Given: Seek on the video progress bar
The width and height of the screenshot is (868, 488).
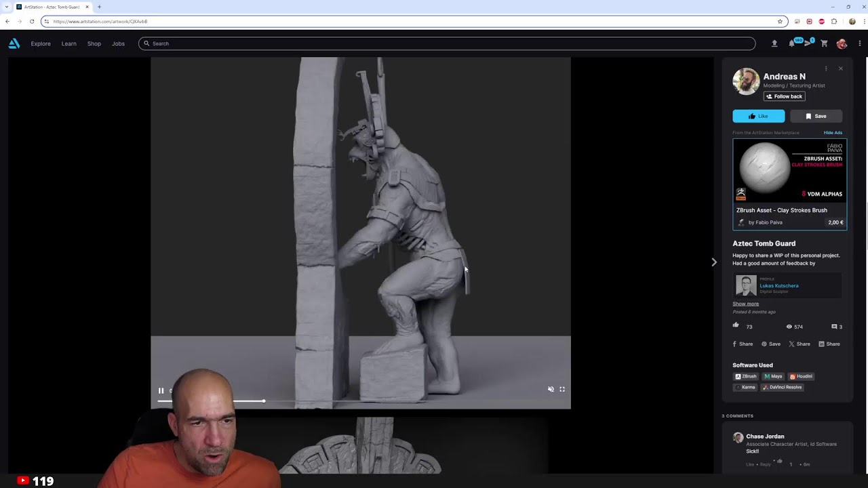Looking at the screenshot, I should coord(361,401).
